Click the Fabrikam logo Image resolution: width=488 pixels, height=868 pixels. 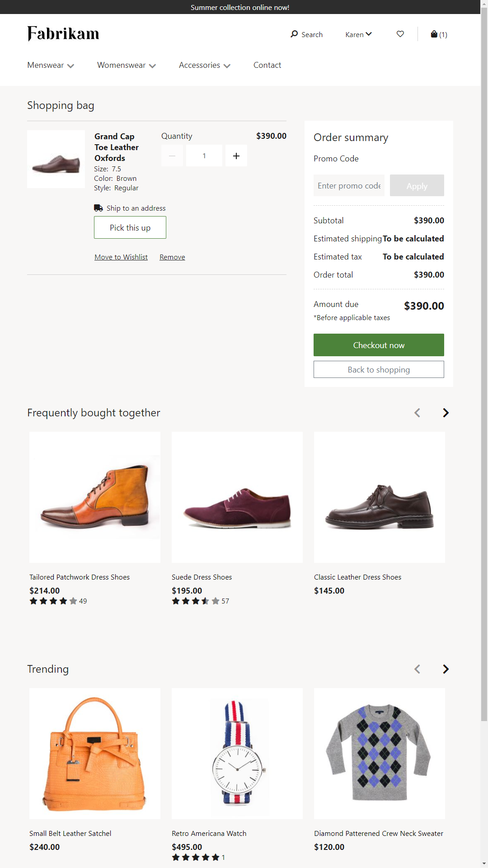click(64, 33)
